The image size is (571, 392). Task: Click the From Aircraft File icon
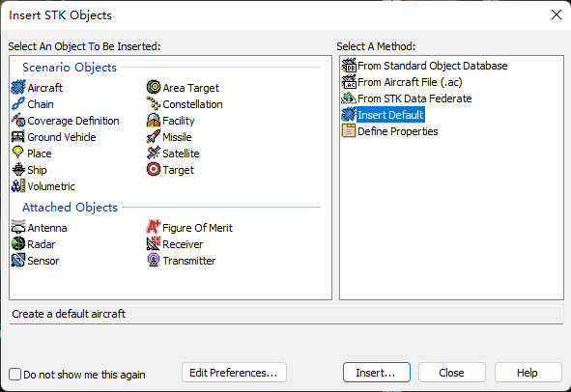click(x=349, y=82)
